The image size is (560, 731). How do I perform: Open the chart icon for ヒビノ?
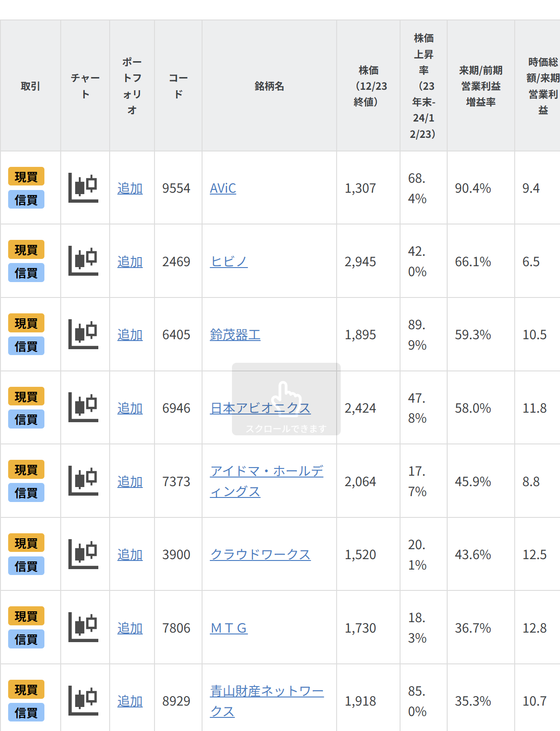click(83, 261)
